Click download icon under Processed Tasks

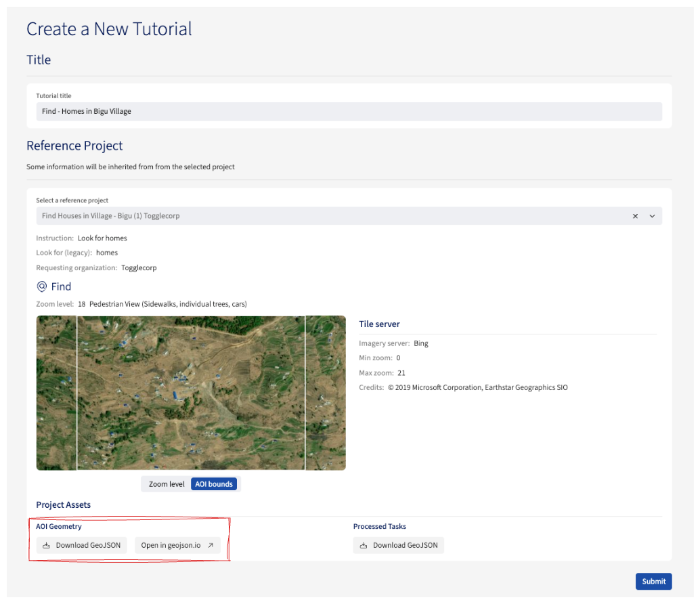(364, 546)
